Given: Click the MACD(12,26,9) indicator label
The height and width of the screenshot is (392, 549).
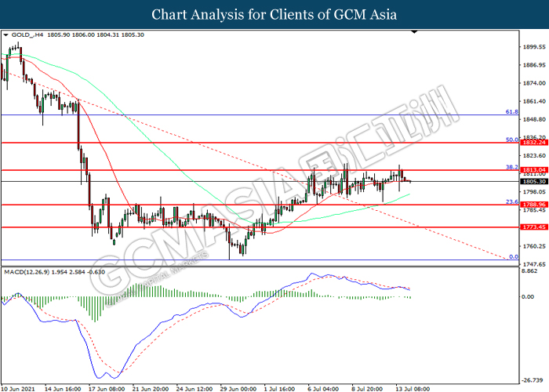Looking at the screenshot, I should pyautogui.click(x=30, y=270).
